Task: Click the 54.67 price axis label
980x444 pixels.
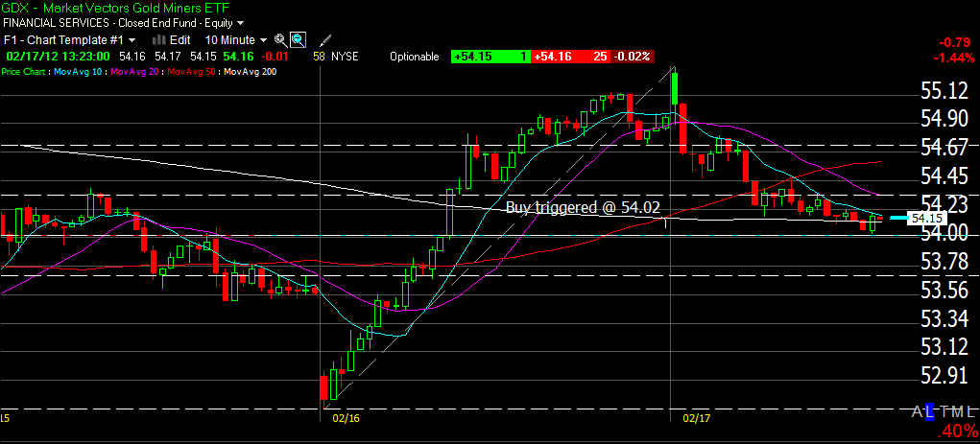Action: [x=945, y=148]
